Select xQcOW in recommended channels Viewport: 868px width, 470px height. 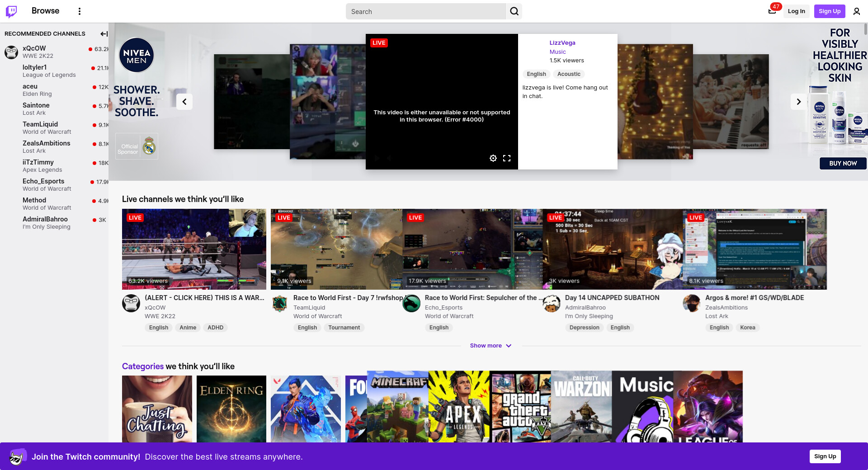[x=34, y=48]
